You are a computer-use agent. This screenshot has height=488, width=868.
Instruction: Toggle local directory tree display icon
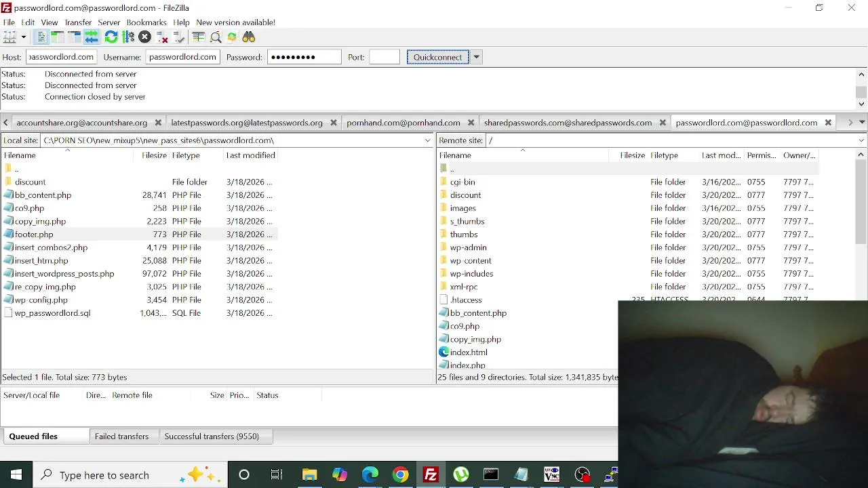[58, 37]
